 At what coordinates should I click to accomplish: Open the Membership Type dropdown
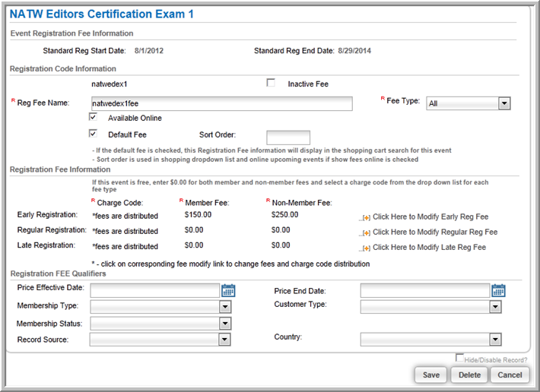[160, 307]
